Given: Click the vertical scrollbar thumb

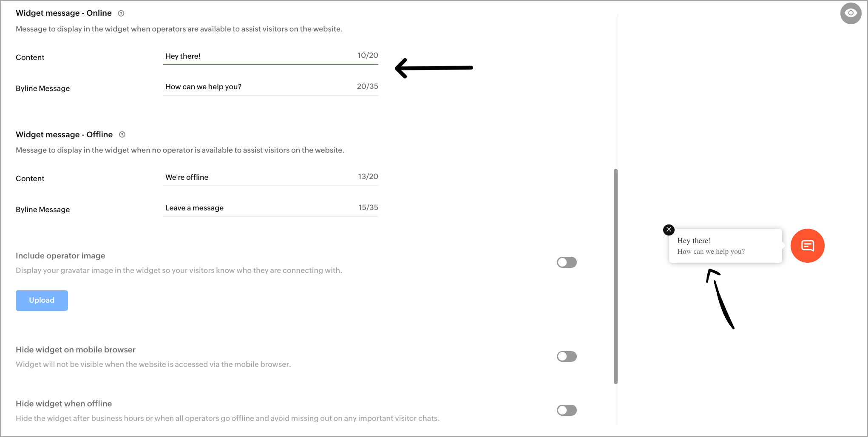Looking at the screenshot, I should pyautogui.click(x=616, y=276).
